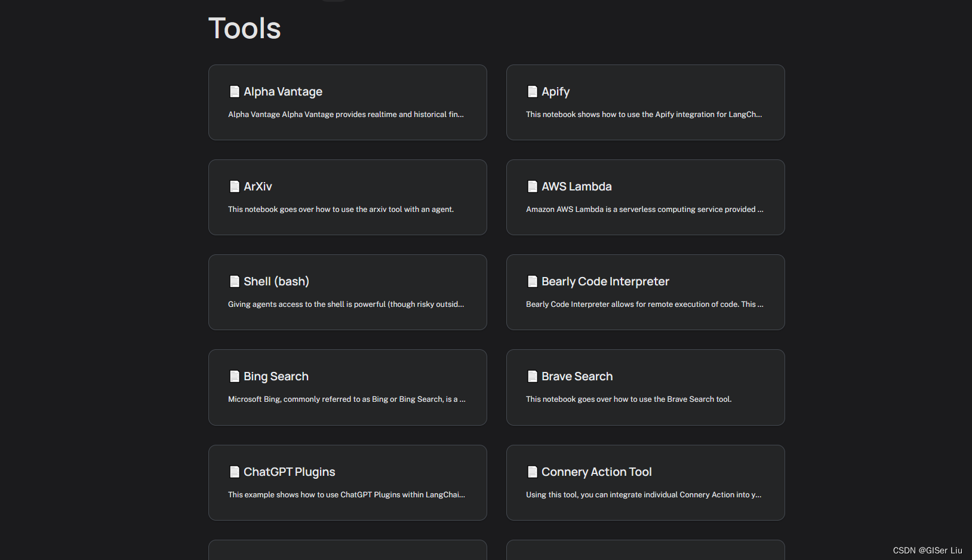Open the ArXiv tool documentation
The height and width of the screenshot is (560, 972).
click(347, 197)
